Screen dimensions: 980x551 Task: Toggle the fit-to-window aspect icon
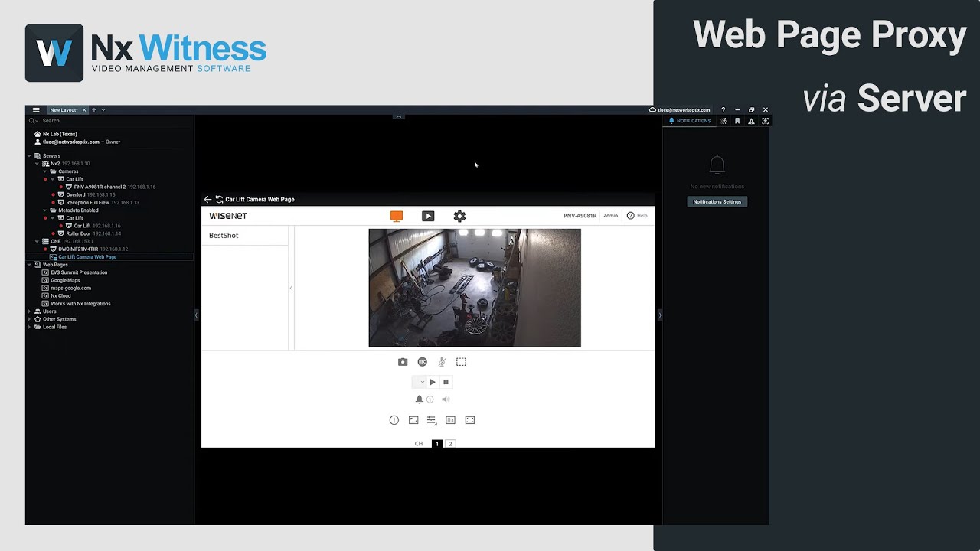pos(413,420)
